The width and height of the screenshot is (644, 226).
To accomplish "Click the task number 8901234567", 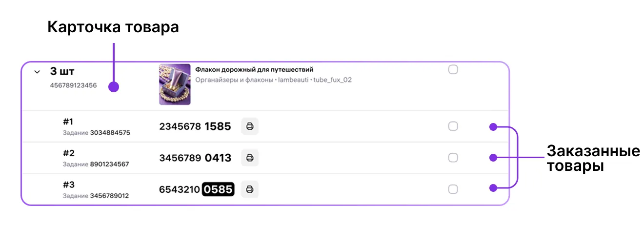I will click(109, 164).
